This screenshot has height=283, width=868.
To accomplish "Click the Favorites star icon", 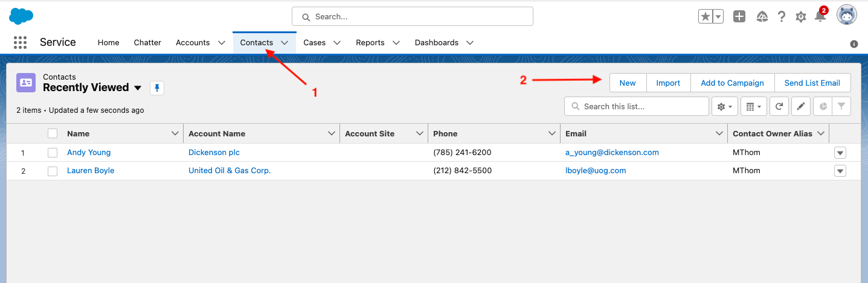I will tap(705, 17).
